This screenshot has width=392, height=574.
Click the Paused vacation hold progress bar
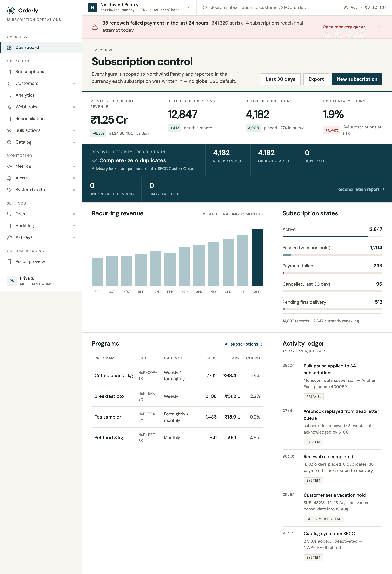coord(332,255)
